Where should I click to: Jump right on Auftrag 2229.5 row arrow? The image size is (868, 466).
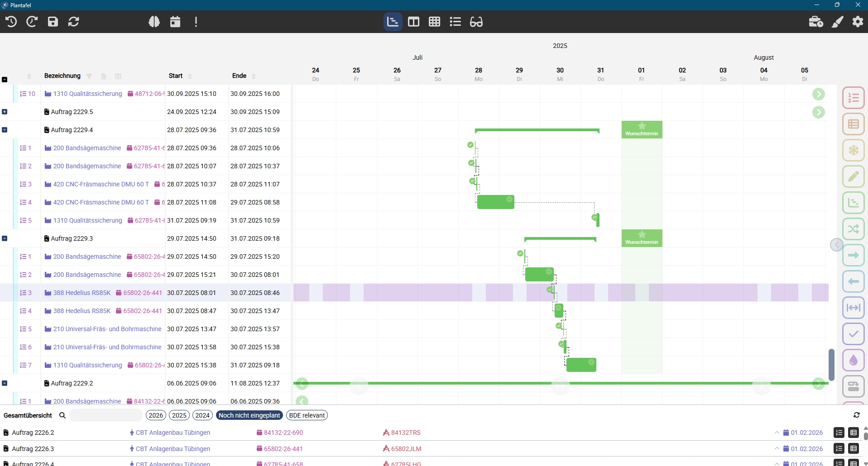coord(818,112)
